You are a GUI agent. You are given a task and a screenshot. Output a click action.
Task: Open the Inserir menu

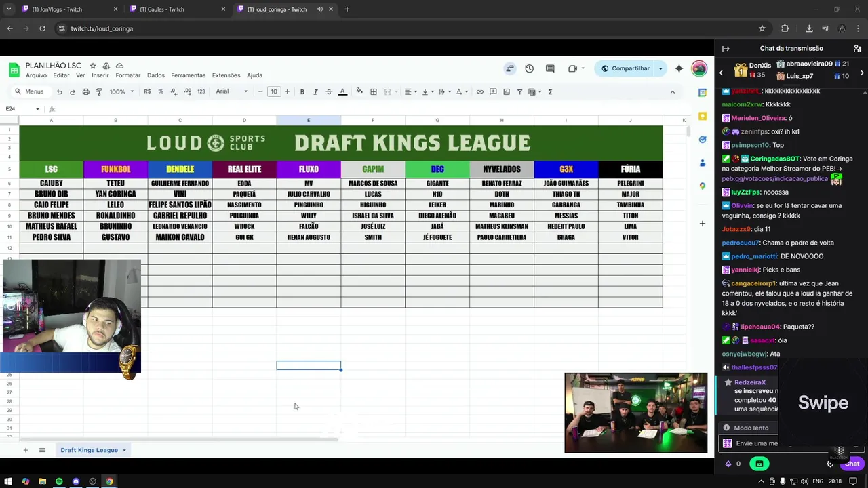pos(100,75)
